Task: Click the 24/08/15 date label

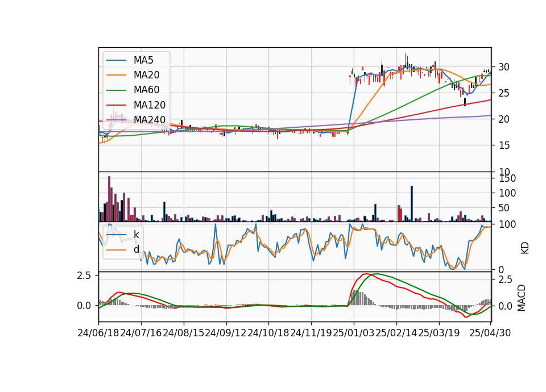Action: (184, 333)
